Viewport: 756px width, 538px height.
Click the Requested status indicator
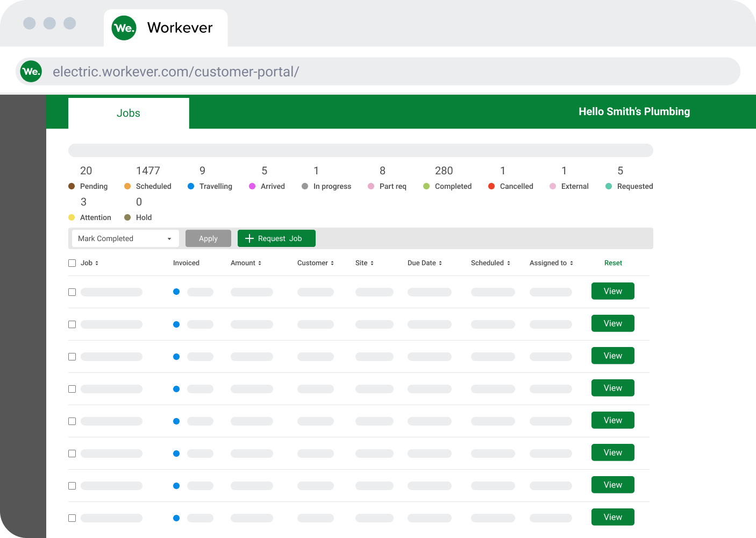608,186
